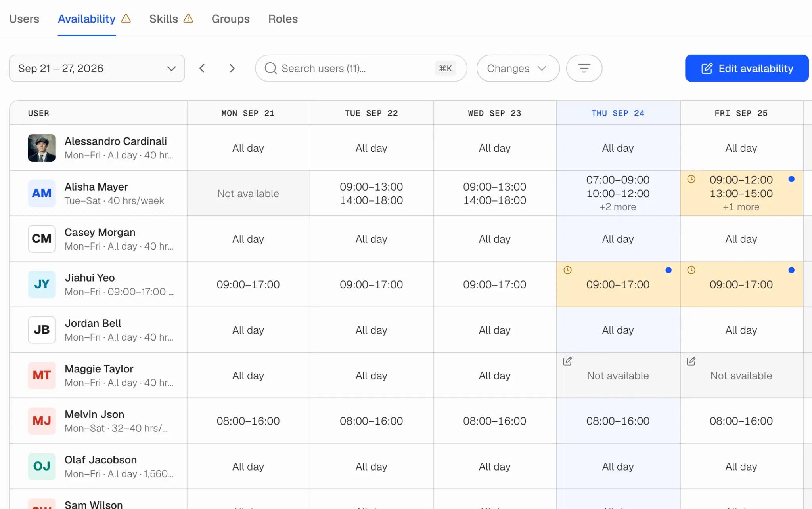Image resolution: width=812 pixels, height=509 pixels.
Task: Click Olaf Jacobson's OJ avatar
Action: [x=42, y=467]
